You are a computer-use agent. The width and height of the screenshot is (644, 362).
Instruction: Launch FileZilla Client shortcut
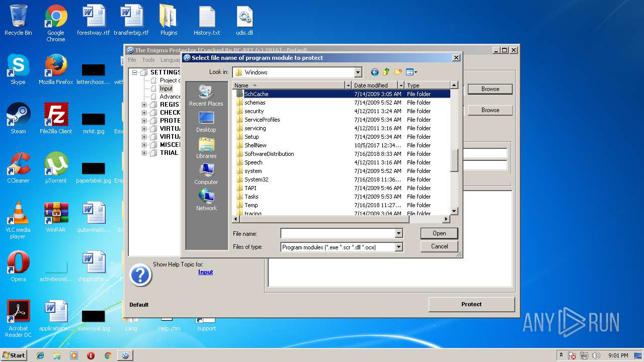[x=56, y=119]
